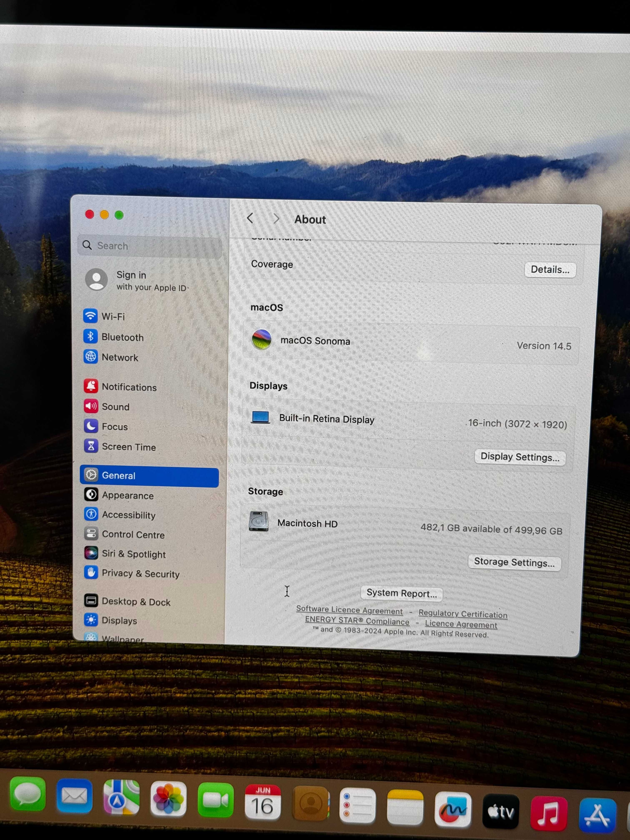Image resolution: width=630 pixels, height=840 pixels.
Task: Select General in the sidebar
Action: pos(150,476)
